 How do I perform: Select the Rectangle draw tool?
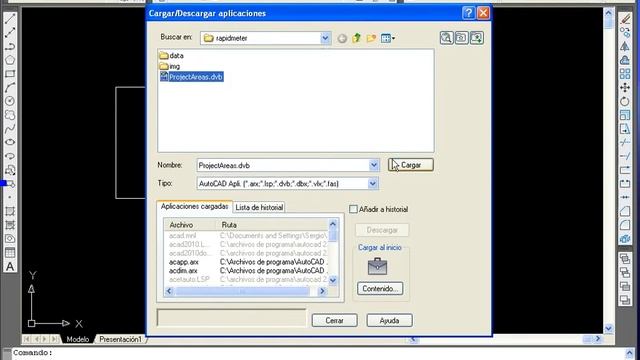10,74
